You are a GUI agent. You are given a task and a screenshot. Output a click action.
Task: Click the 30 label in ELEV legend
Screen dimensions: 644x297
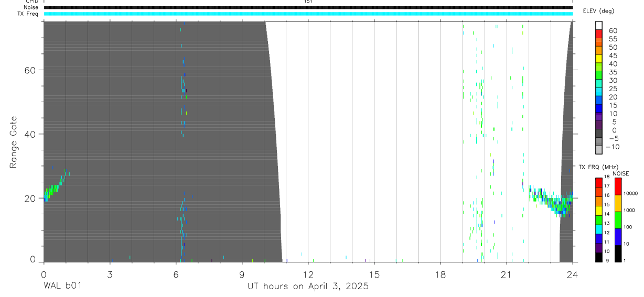click(x=613, y=80)
